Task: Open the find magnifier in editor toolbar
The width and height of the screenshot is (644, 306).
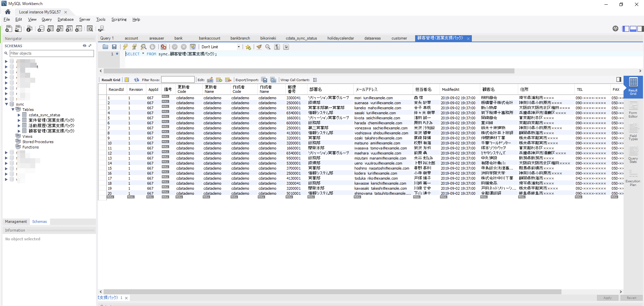Action: tap(268, 47)
